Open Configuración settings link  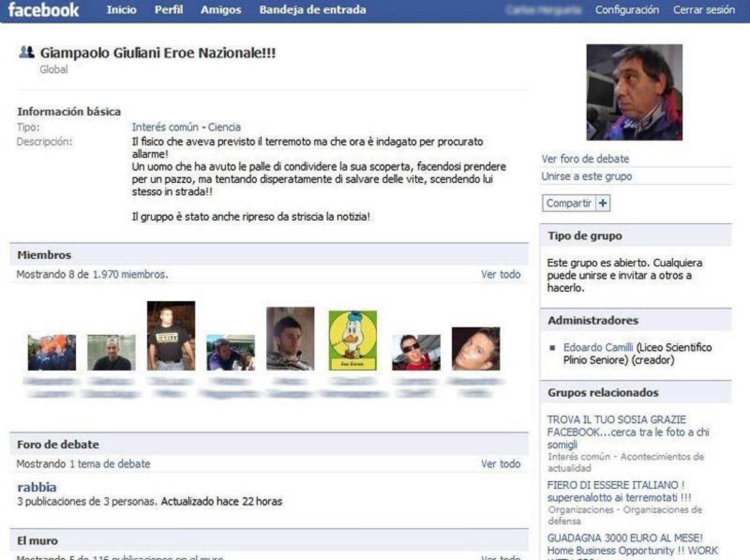[627, 10]
